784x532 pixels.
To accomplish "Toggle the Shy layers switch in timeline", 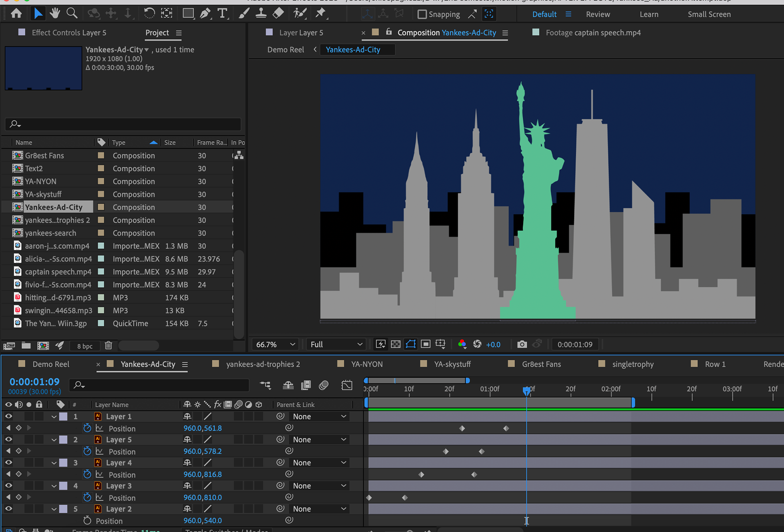I will point(288,385).
